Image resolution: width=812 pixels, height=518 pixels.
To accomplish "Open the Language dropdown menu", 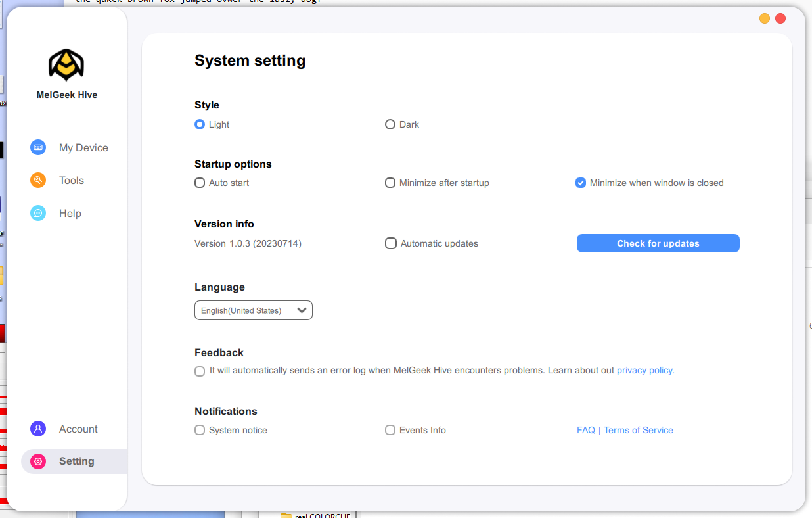I will click(253, 310).
